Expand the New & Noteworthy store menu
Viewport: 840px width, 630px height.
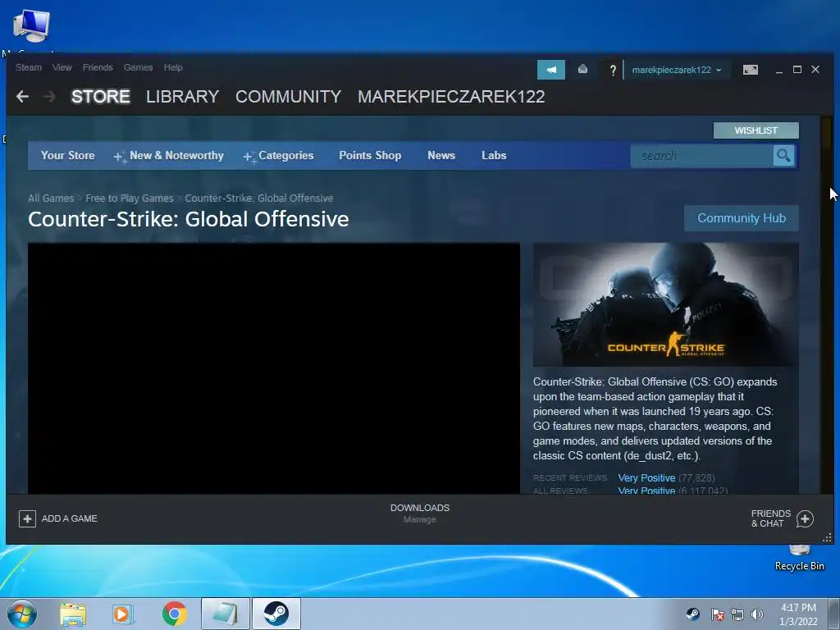(x=169, y=155)
